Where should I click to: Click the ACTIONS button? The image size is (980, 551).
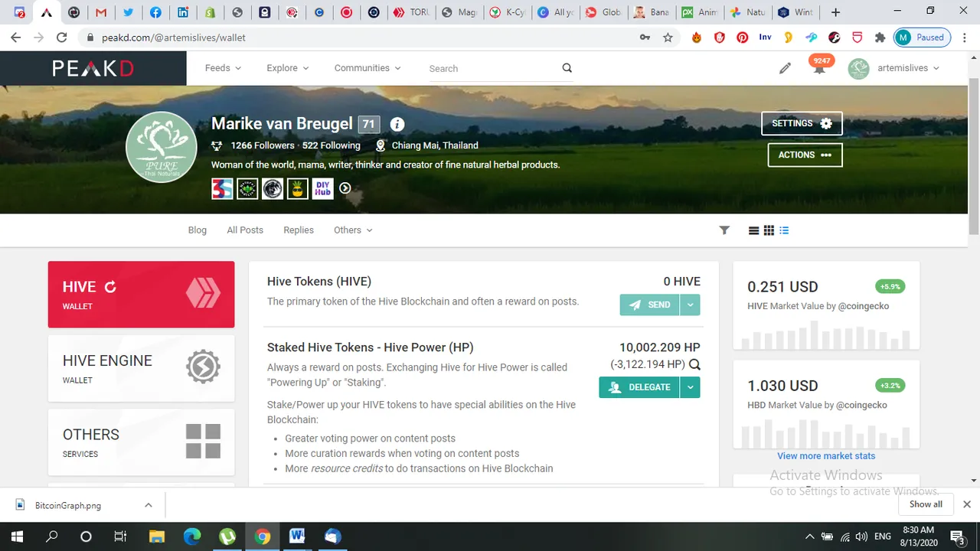pos(805,155)
